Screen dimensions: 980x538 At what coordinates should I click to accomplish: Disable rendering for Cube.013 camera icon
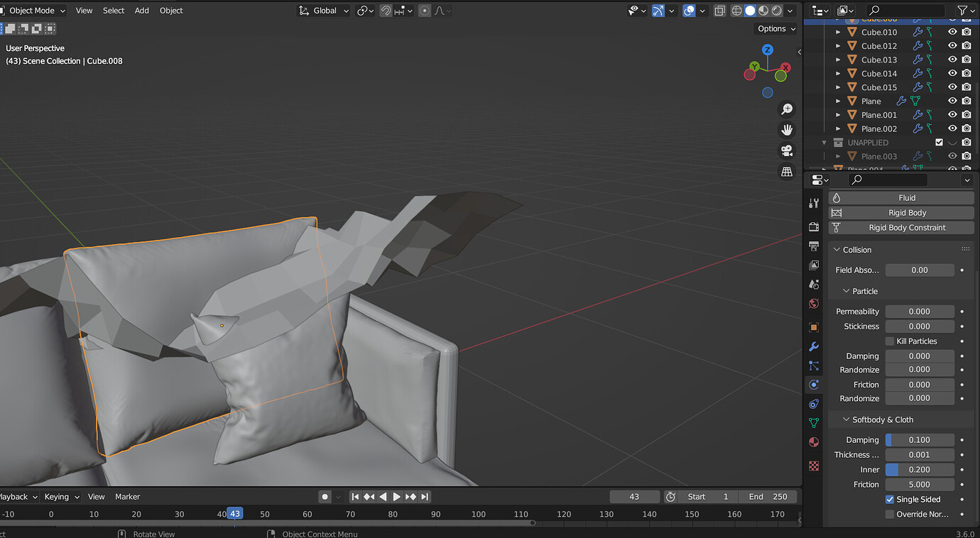point(967,60)
